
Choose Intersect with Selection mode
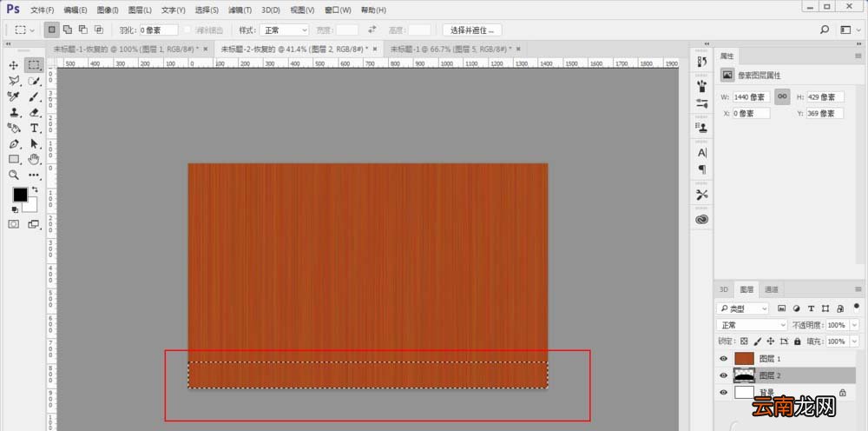pos(99,30)
